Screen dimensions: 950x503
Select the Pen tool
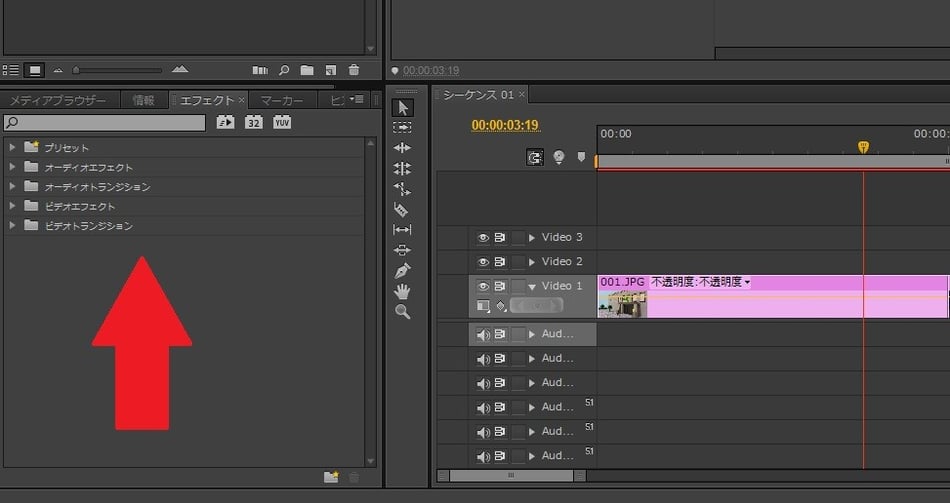click(402, 270)
